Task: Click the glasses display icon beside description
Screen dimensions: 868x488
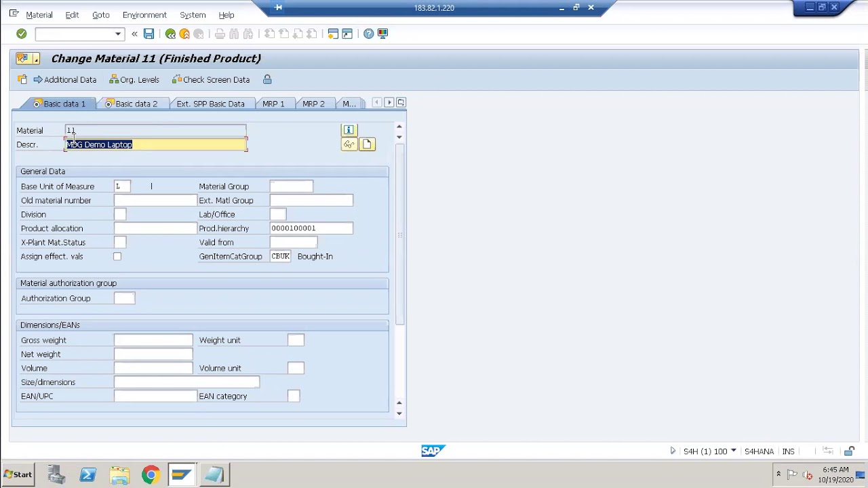Action: click(x=349, y=144)
